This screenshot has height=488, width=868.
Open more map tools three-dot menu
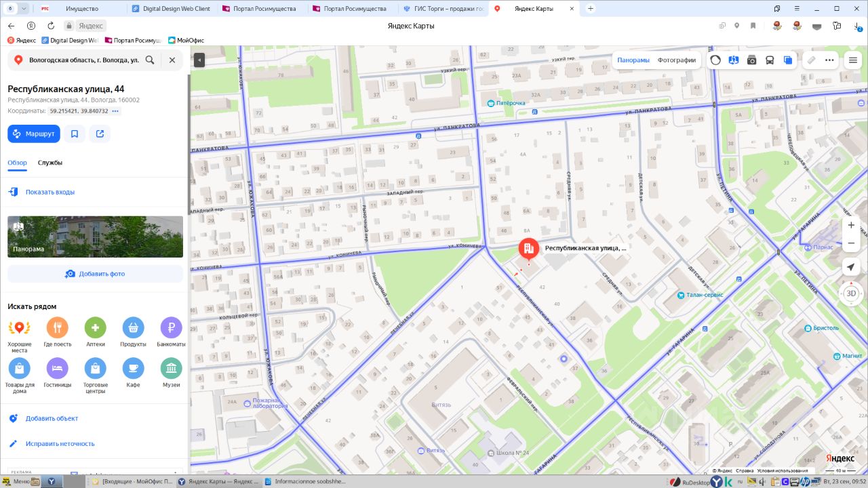(x=829, y=60)
